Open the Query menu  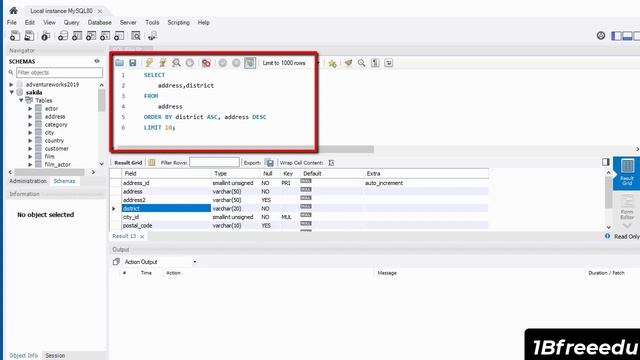pyautogui.click(x=71, y=22)
